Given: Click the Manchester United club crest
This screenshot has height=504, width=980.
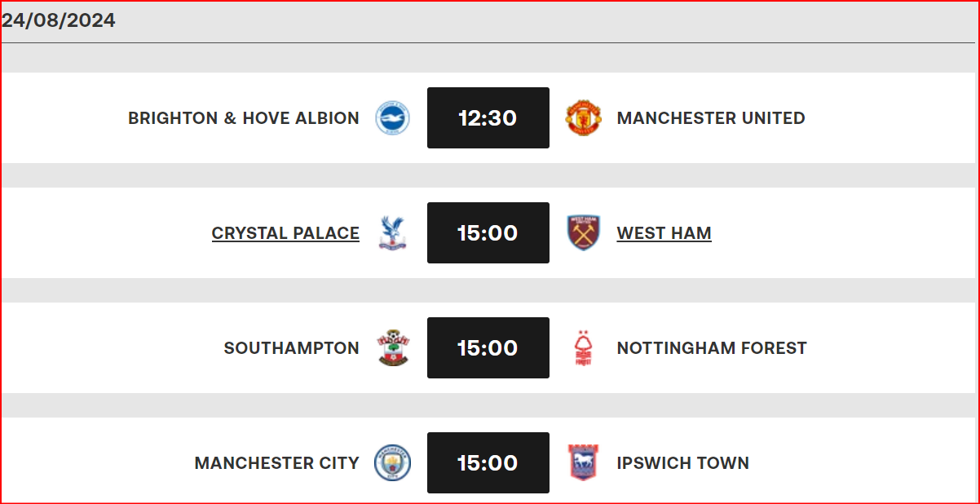Looking at the screenshot, I should [584, 118].
